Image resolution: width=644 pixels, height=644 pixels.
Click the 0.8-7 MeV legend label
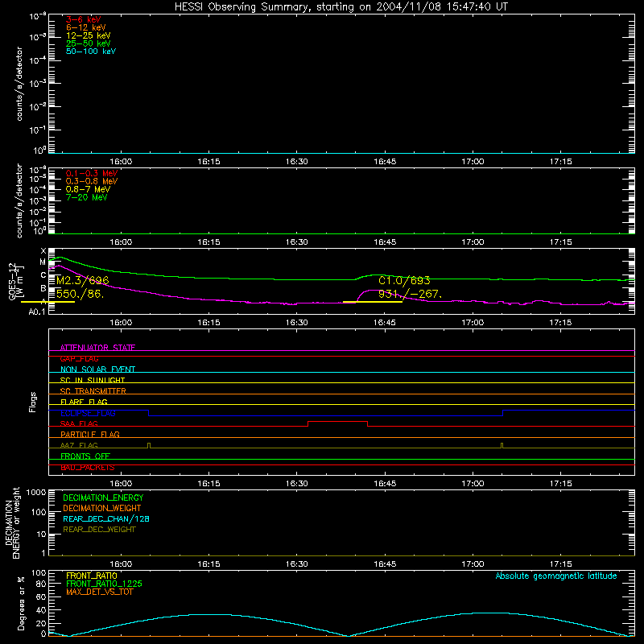(89, 189)
